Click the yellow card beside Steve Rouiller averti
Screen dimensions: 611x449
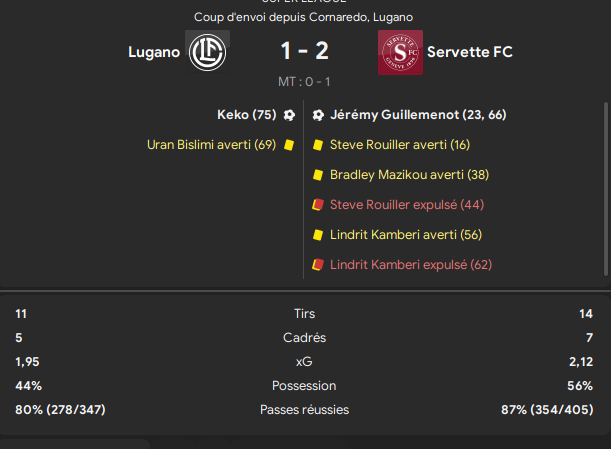[318, 145]
